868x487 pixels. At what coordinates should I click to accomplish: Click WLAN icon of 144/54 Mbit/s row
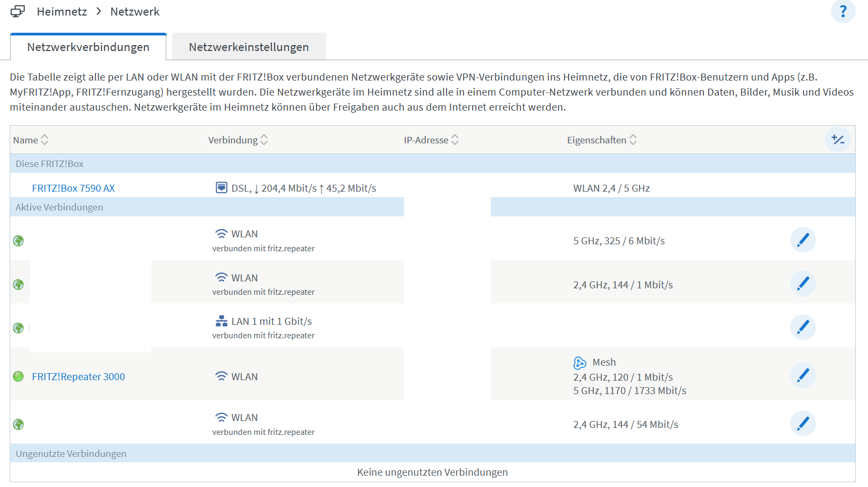[222, 417]
